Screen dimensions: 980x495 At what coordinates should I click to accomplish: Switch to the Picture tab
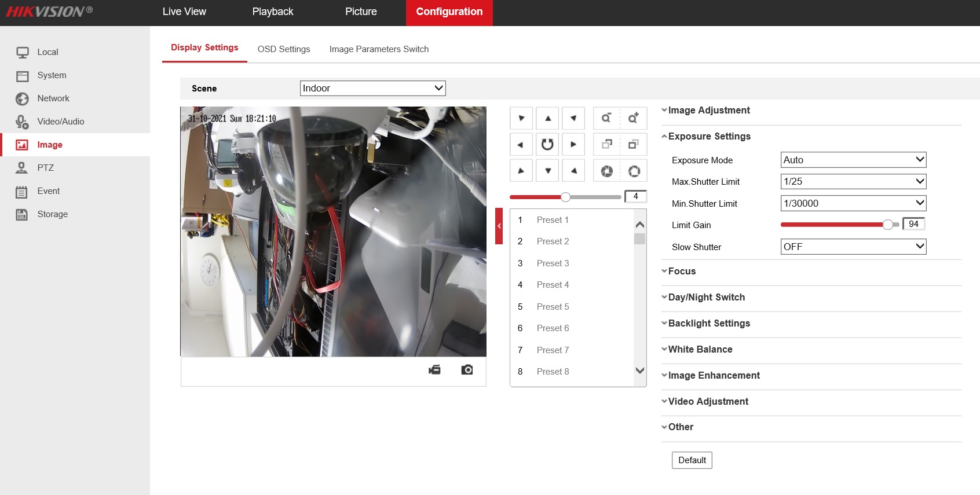tap(361, 12)
